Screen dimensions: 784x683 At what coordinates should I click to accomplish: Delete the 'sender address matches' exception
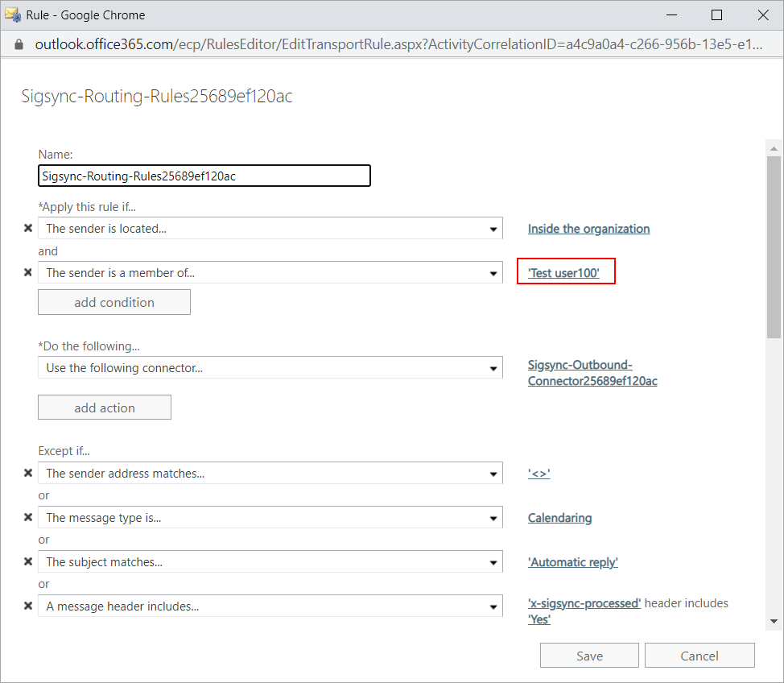(28, 474)
